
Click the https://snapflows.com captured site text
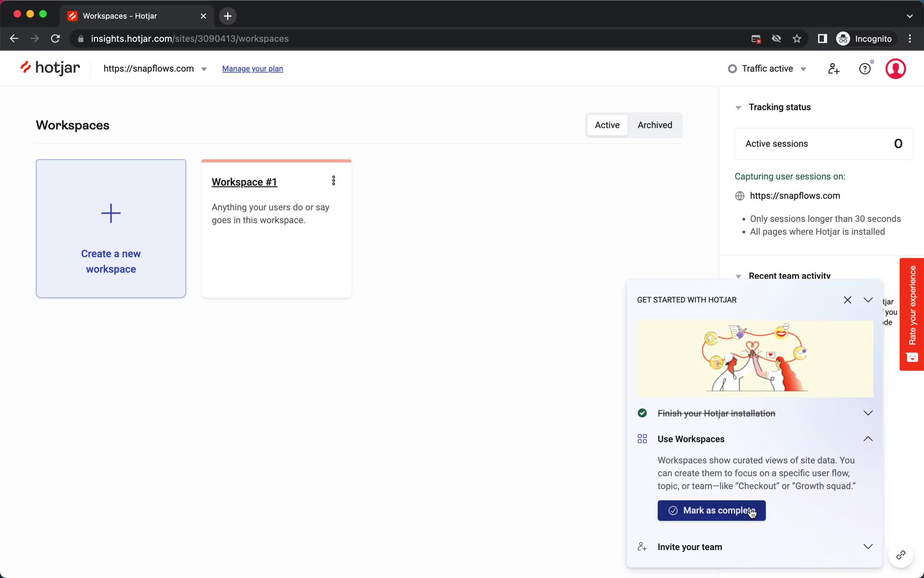(x=795, y=196)
